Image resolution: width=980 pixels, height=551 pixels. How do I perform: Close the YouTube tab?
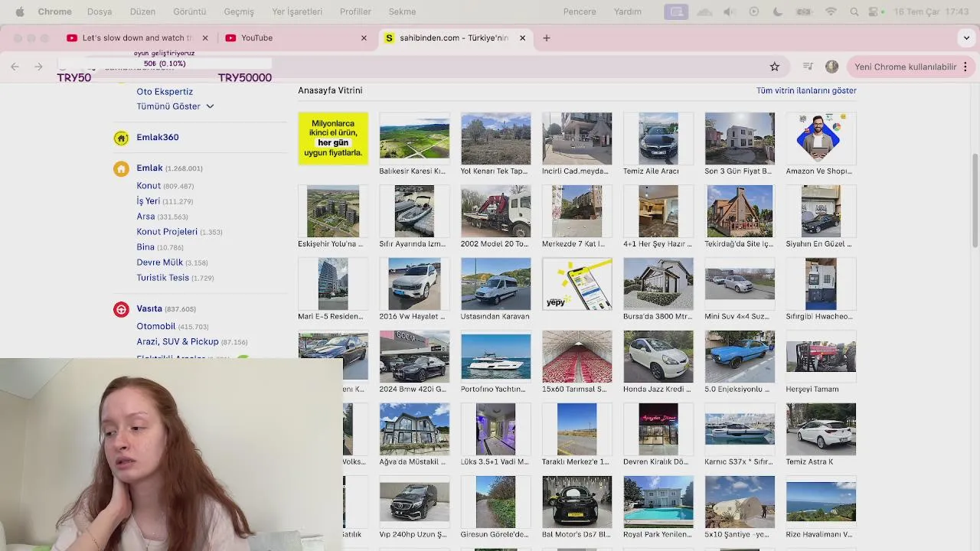click(x=364, y=37)
